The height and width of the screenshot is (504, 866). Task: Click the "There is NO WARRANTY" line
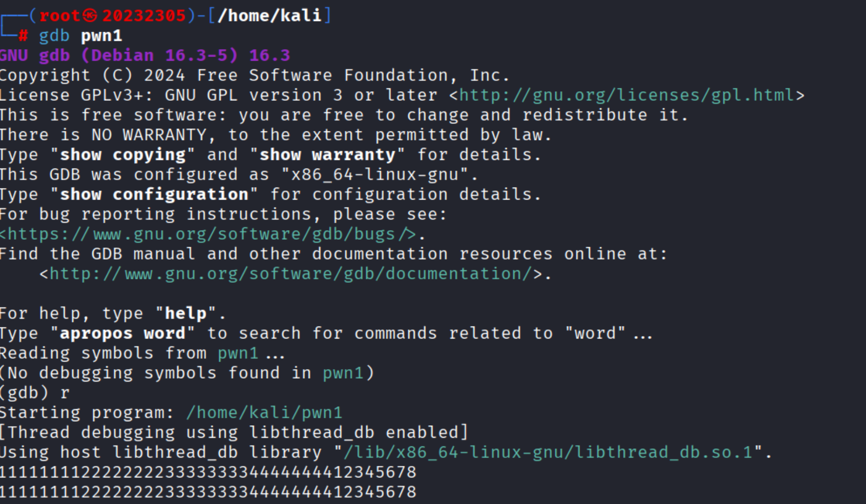point(275,135)
